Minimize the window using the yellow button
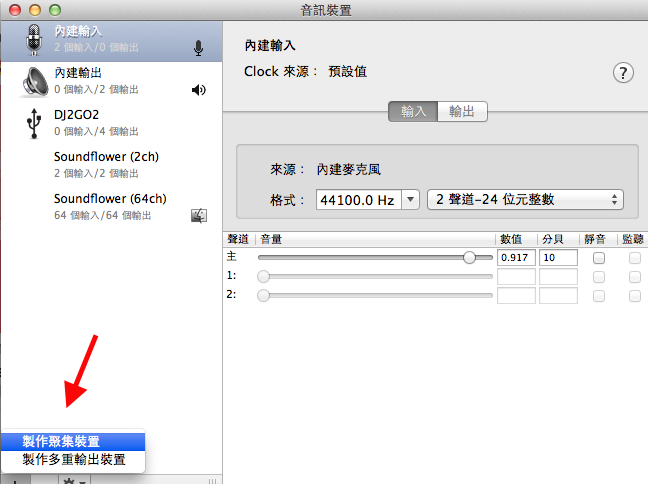 pos(35,10)
